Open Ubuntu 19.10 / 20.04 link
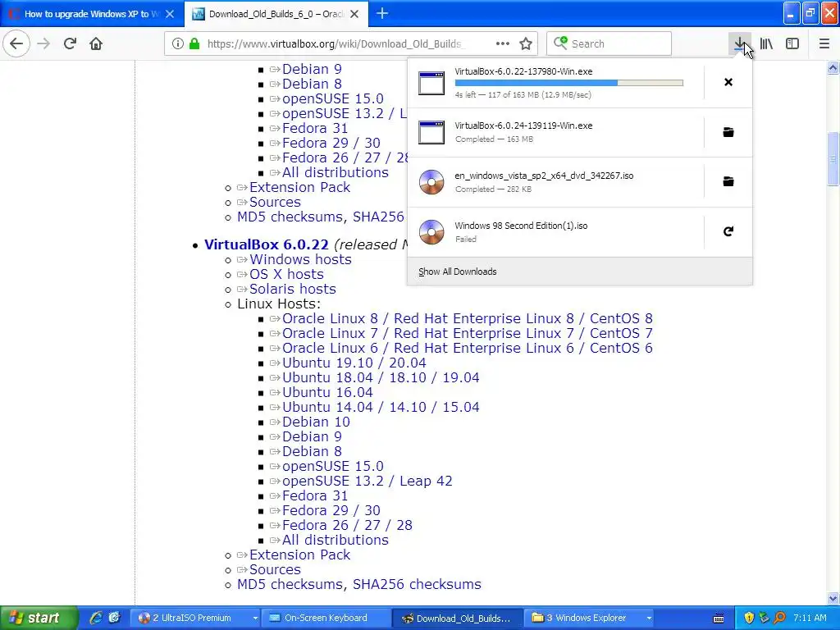This screenshot has width=840, height=630. pos(354,363)
